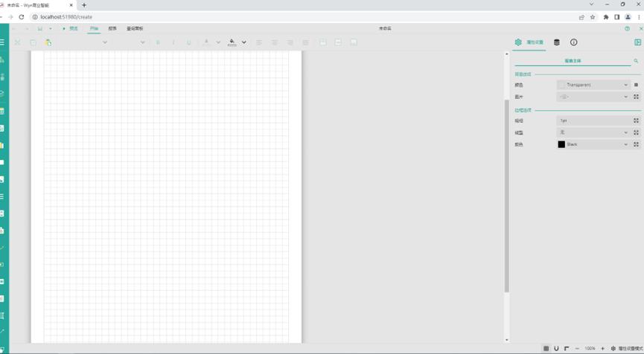Open expression editor for border style row
The width and height of the screenshot is (644, 354).
point(637,132)
